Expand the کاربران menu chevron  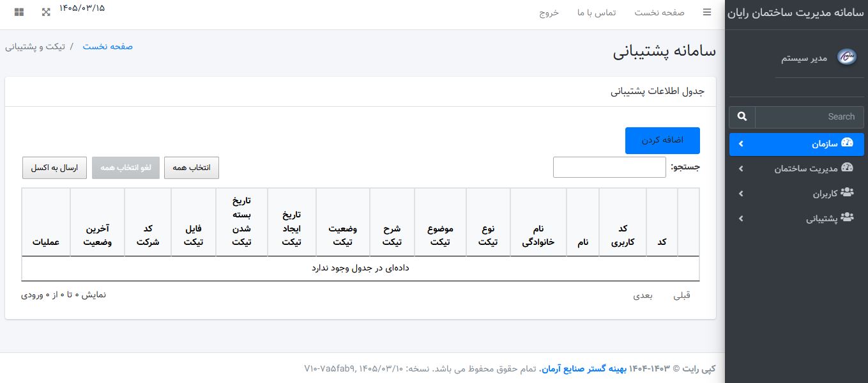(741, 194)
